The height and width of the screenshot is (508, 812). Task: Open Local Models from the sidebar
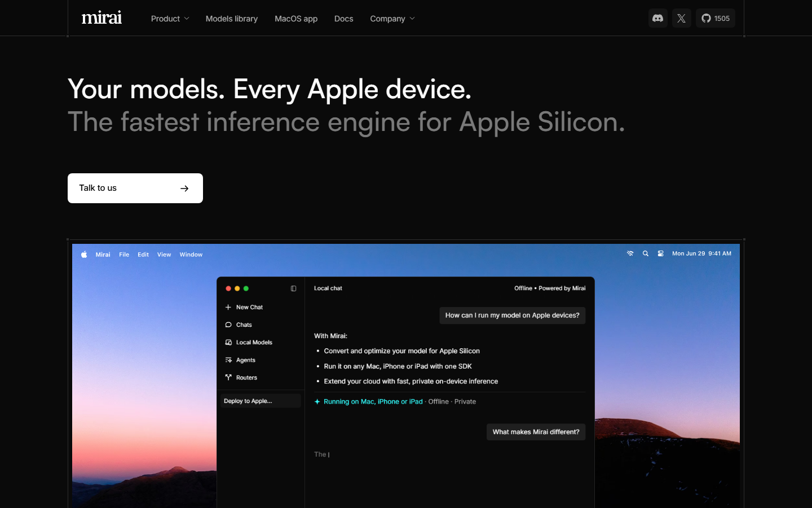[228, 342]
